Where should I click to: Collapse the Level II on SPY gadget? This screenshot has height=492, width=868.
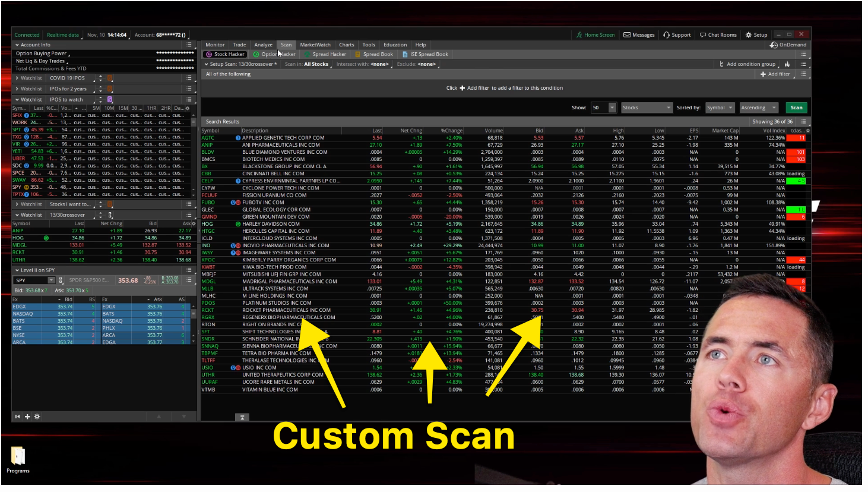tap(17, 270)
